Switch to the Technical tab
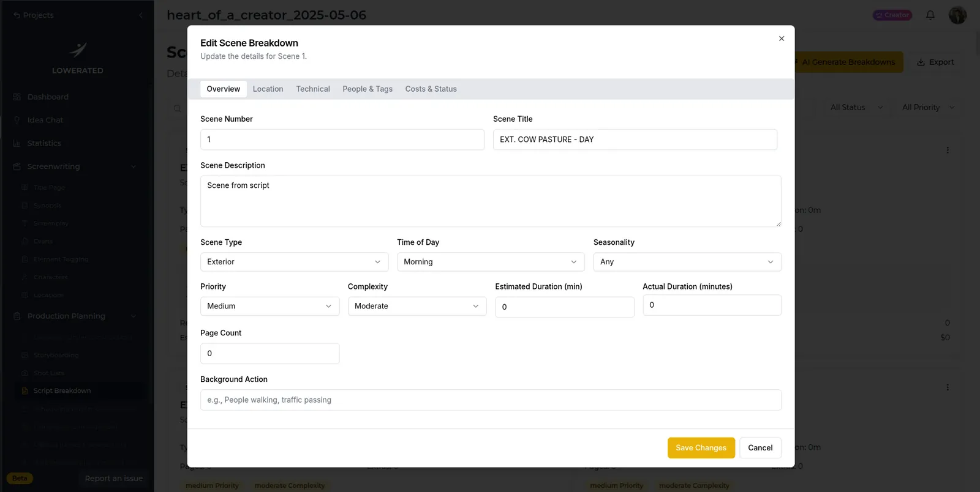This screenshot has width=980, height=492. coord(313,89)
